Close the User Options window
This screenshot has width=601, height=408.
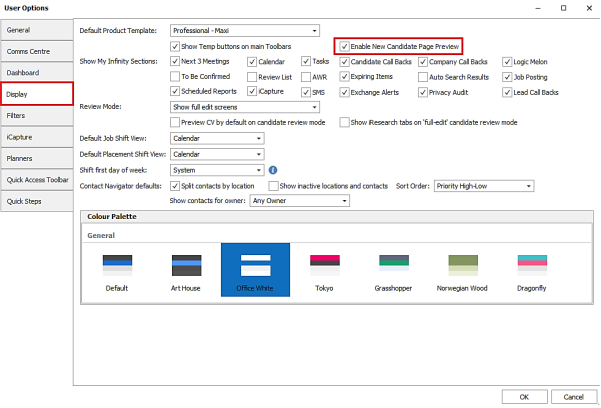[589, 8]
